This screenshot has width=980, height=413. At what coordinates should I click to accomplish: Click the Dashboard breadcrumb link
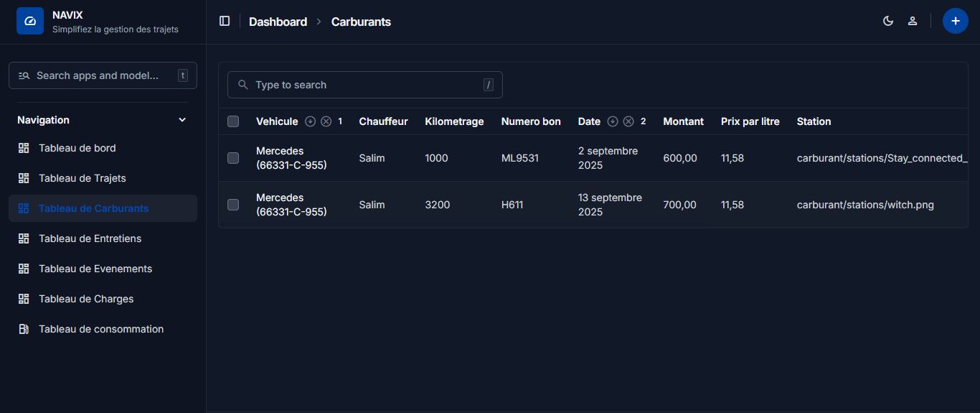[278, 22]
